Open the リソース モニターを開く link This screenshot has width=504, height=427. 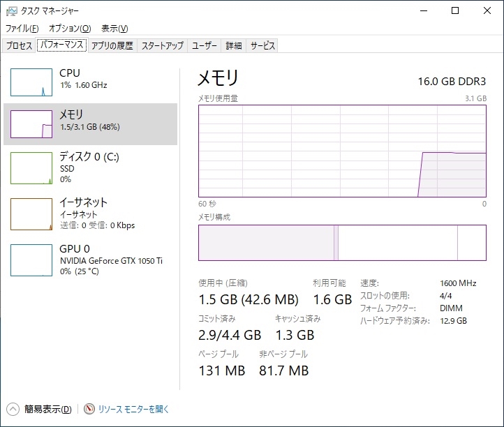click(x=133, y=410)
